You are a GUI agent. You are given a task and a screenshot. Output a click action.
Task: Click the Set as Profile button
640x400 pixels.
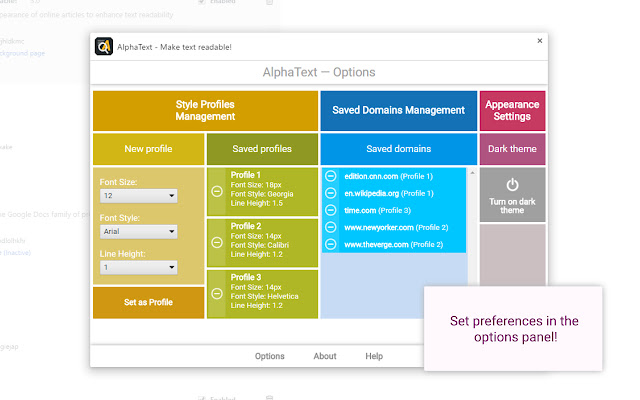click(148, 302)
